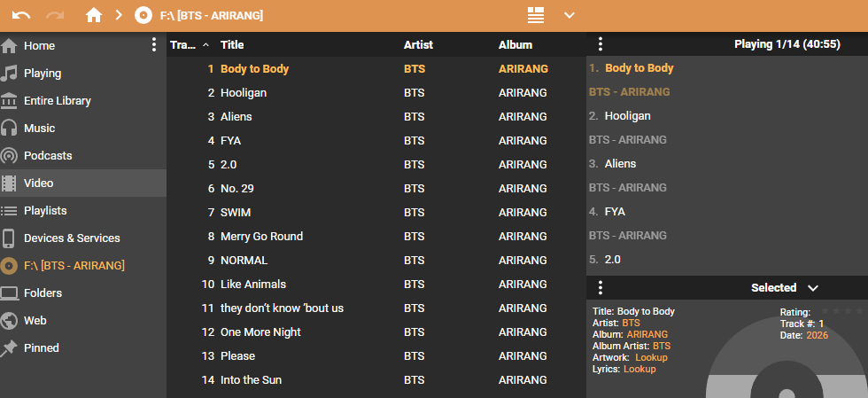Viewport: 868px width, 398px height.
Task: Click Lyrics Lookup link
Action: (x=639, y=369)
